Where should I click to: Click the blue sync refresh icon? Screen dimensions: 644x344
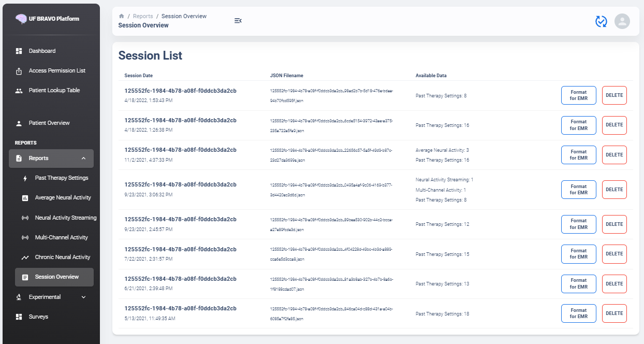(601, 21)
